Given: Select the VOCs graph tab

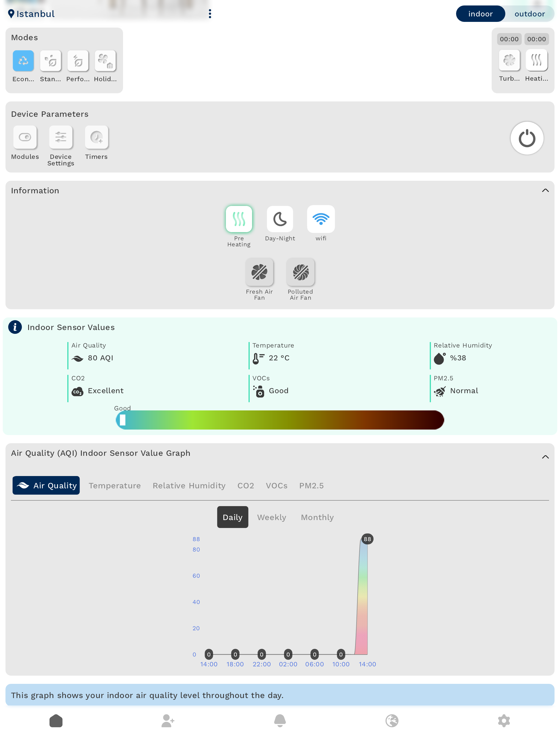Looking at the screenshot, I should 277,485.
